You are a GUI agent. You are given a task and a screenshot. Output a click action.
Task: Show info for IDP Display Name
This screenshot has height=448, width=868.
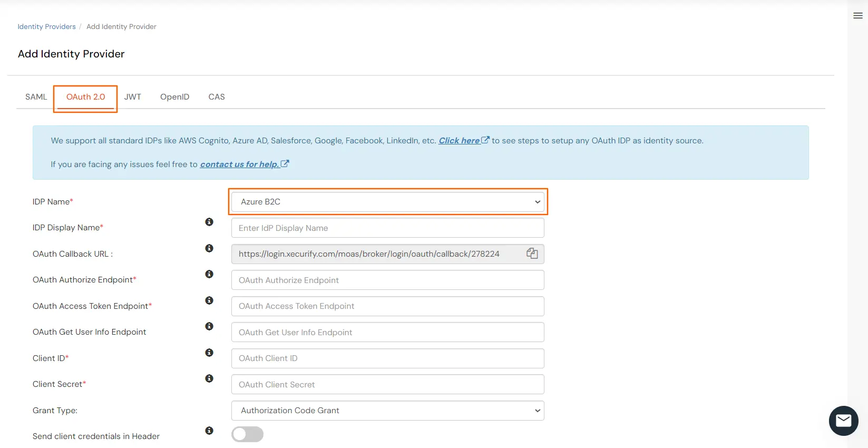[209, 222]
